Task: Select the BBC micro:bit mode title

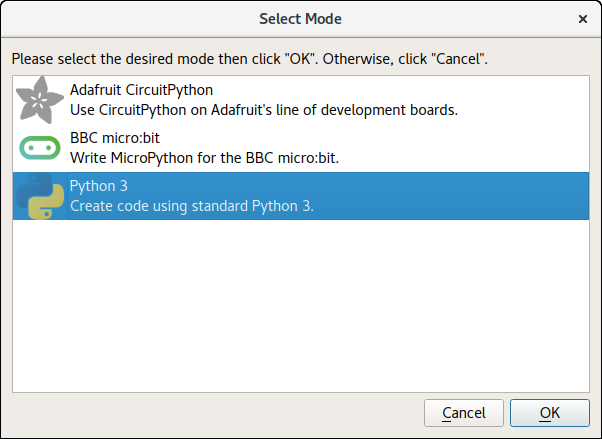Action: coord(115,138)
